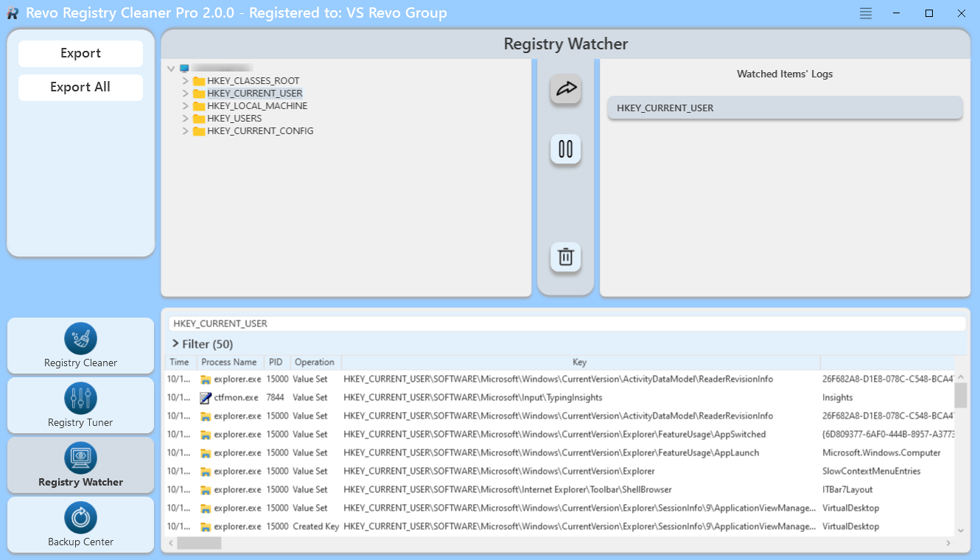Expand the HKEY_LOCAL_MACHINE tree node
980x560 pixels.
point(186,106)
